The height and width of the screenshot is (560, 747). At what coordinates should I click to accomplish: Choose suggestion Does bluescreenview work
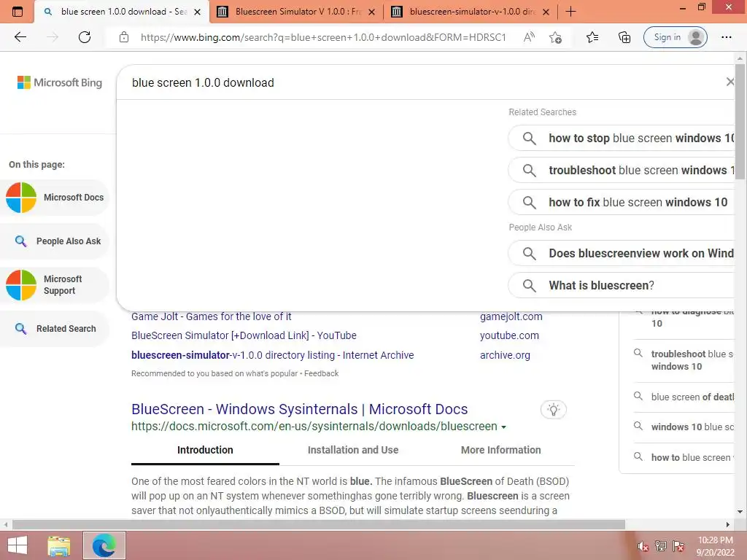(x=622, y=253)
